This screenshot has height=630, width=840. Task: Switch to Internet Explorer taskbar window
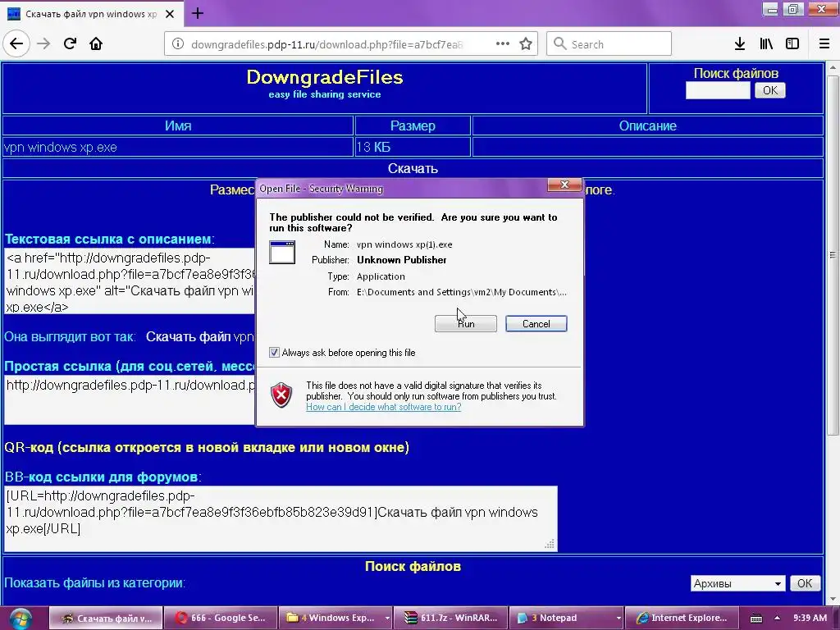(x=682, y=619)
